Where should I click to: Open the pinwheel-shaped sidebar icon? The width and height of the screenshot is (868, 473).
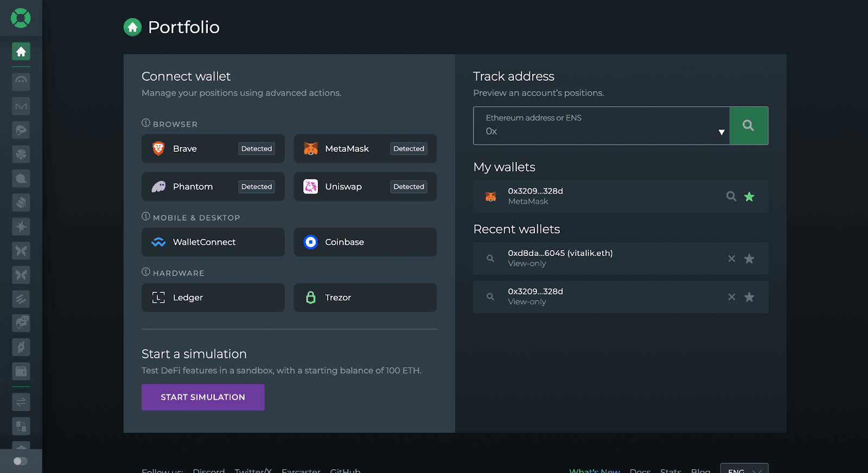(x=21, y=154)
